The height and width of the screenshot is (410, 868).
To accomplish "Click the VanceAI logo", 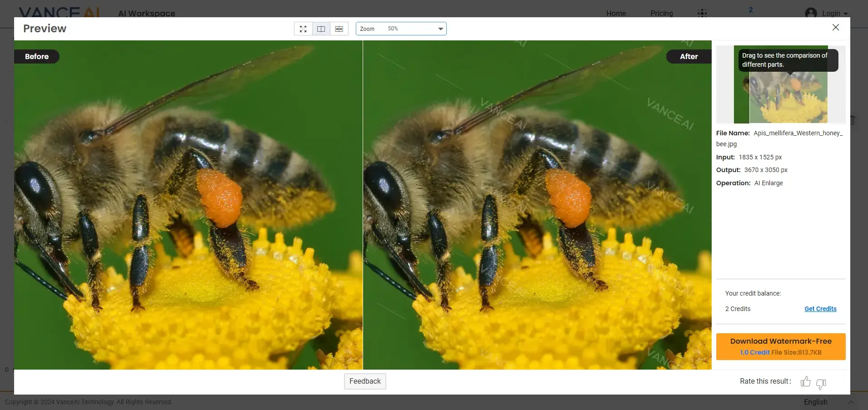I will [59, 12].
